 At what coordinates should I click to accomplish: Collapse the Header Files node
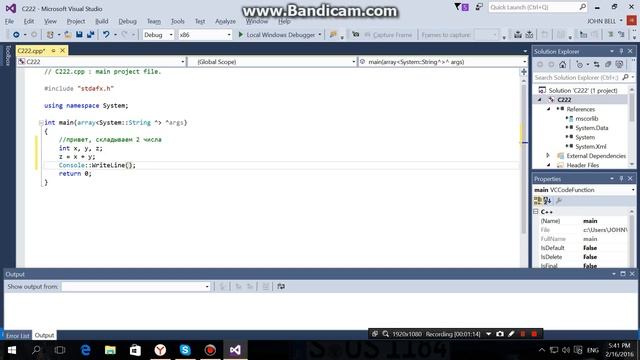549,165
